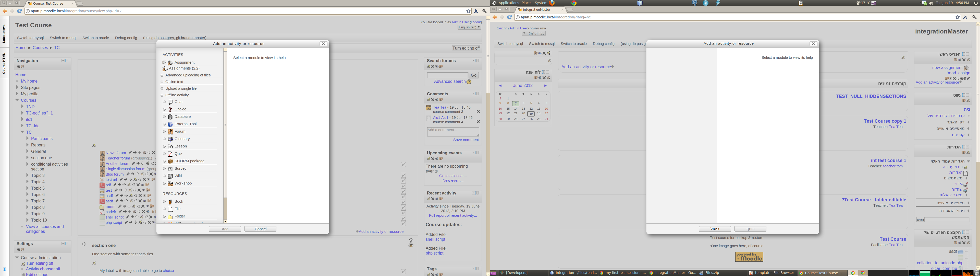
Task: Click the Chat module icon in the dialog
Action: [x=170, y=102]
